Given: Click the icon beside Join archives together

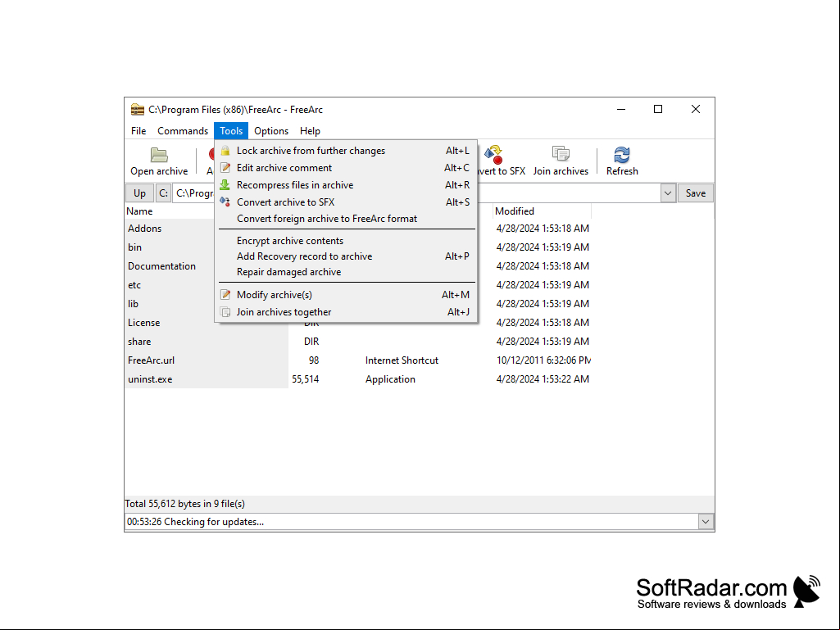Looking at the screenshot, I should (225, 312).
